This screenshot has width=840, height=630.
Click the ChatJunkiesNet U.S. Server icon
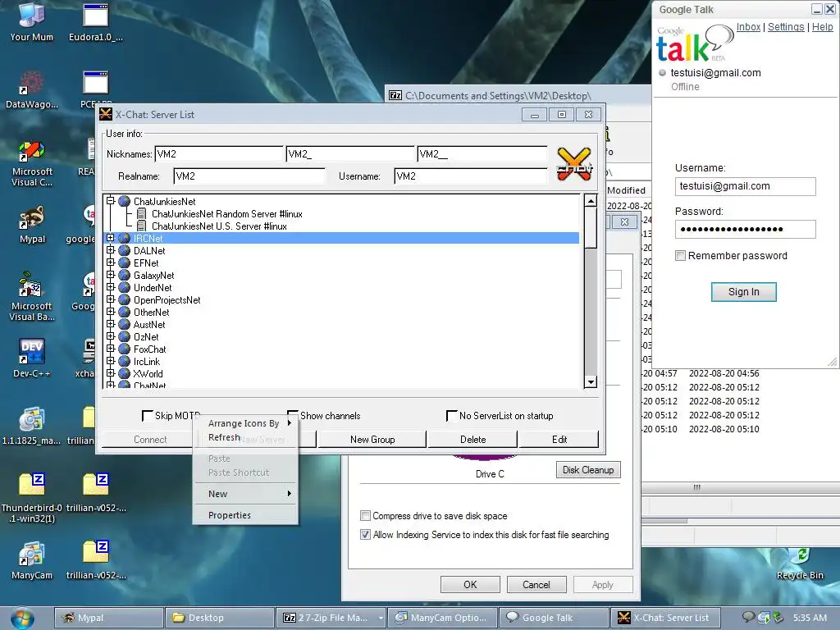click(141, 226)
